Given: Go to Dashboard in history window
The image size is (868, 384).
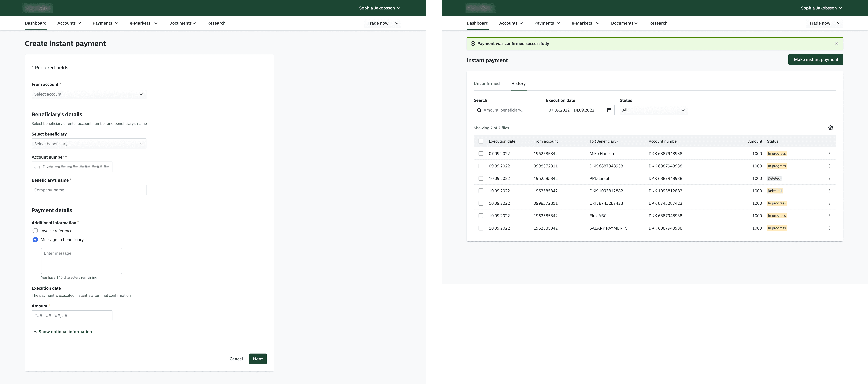Looking at the screenshot, I should 478,23.
